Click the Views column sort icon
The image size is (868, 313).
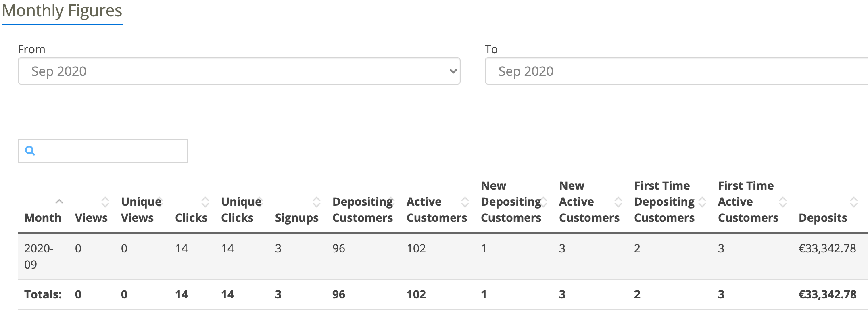[105, 202]
